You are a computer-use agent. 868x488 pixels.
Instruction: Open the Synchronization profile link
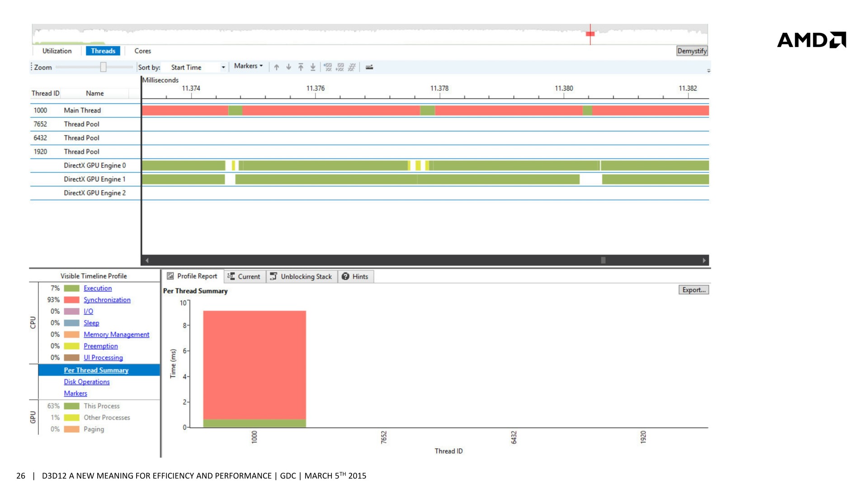[107, 300]
